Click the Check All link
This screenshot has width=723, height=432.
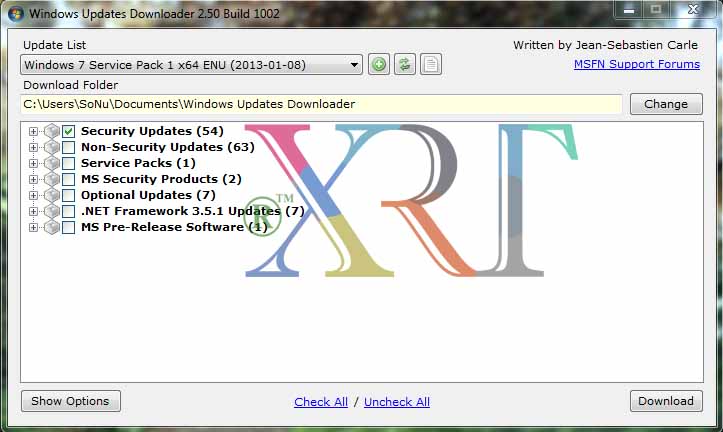coord(321,402)
